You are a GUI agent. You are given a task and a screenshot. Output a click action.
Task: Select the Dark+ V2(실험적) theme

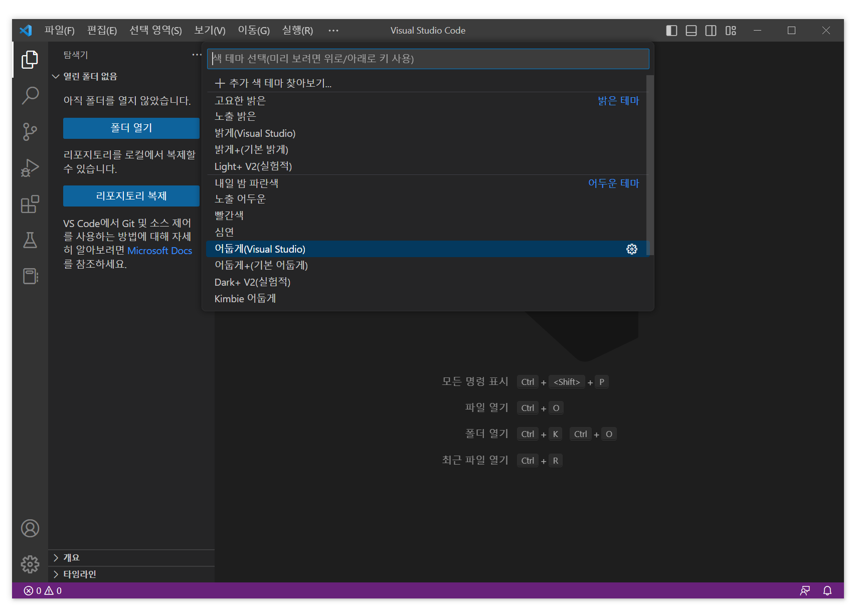click(x=427, y=282)
